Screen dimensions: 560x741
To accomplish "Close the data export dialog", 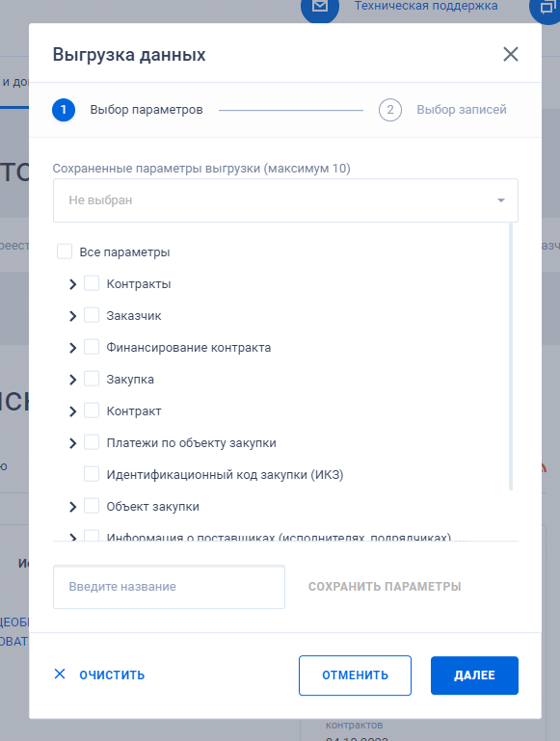I will 511,54.
